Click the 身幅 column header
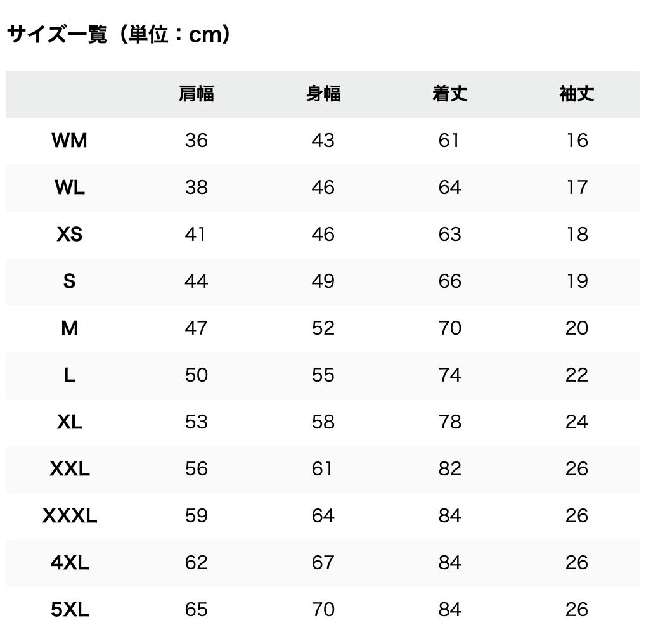 pyautogui.click(x=323, y=94)
